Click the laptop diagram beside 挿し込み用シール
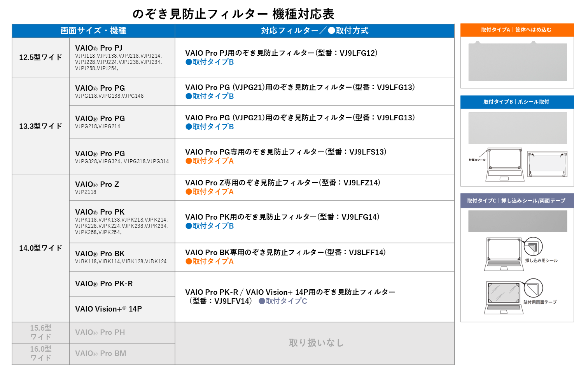The height and width of the screenshot is (368, 588). (504, 254)
